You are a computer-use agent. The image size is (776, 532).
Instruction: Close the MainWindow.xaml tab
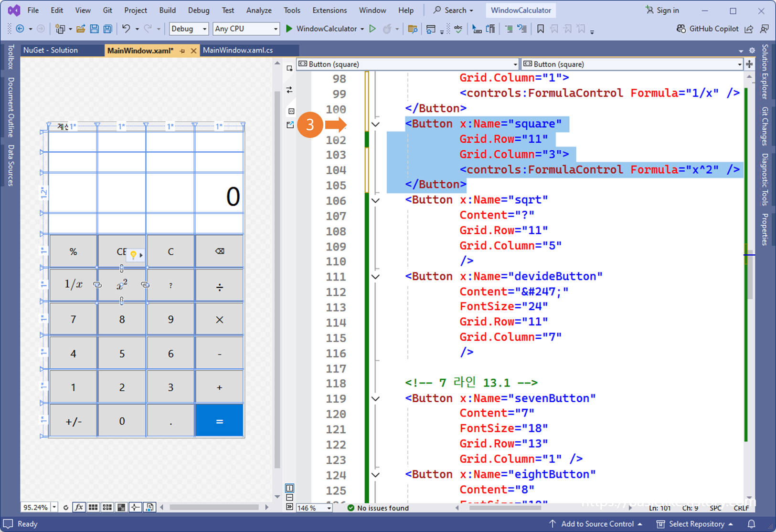coord(193,51)
